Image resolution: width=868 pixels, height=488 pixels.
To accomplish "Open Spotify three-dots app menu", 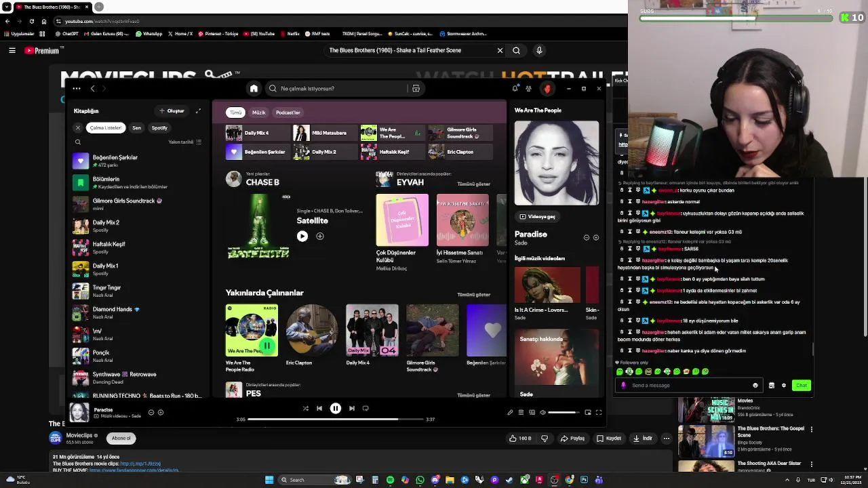I will pos(77,89).
